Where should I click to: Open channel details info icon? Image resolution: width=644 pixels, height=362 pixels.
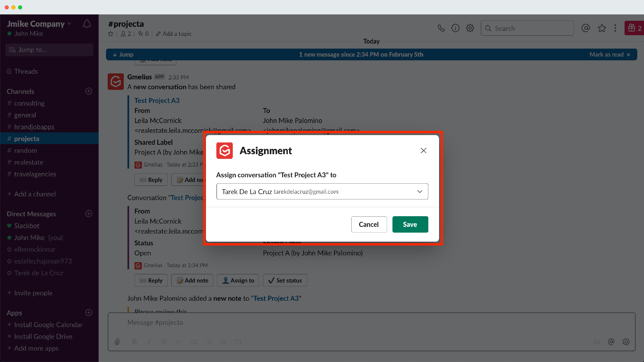tap(455, 28)
